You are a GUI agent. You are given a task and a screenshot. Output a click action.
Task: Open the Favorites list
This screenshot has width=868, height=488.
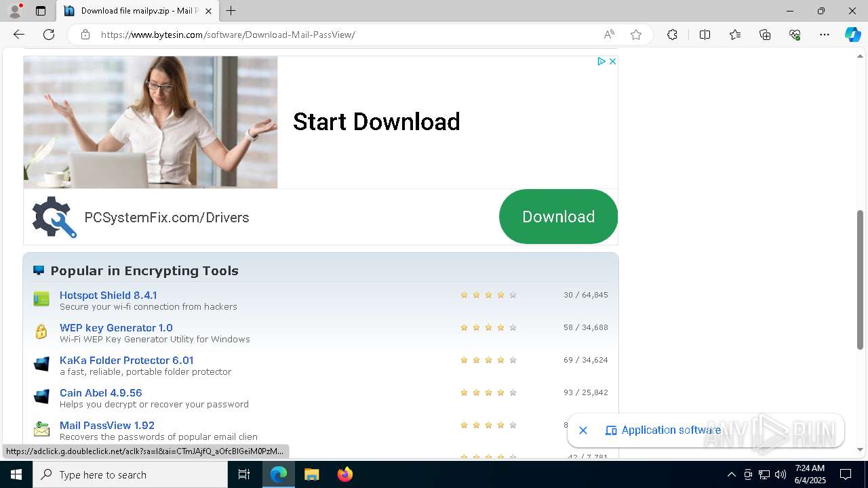(735, 35)
